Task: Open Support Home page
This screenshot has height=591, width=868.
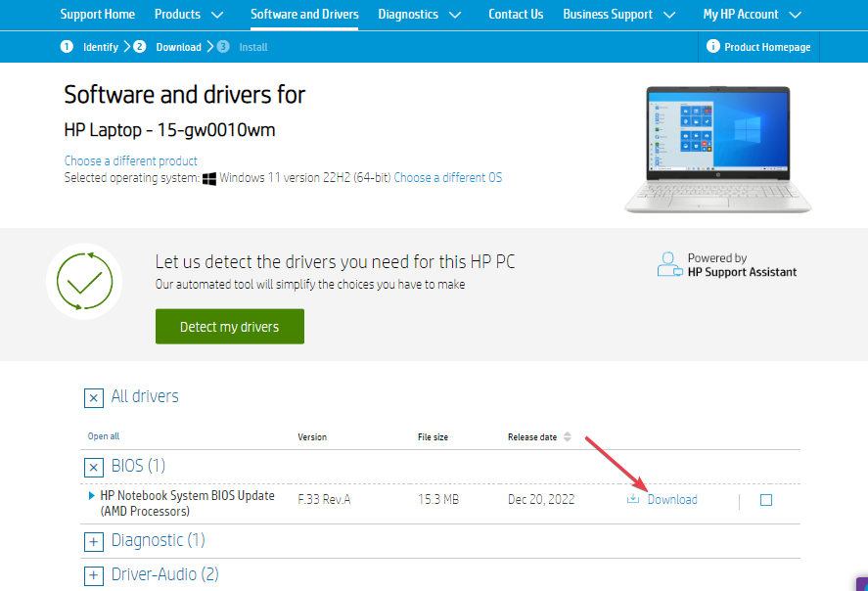Action: point(98,15)
